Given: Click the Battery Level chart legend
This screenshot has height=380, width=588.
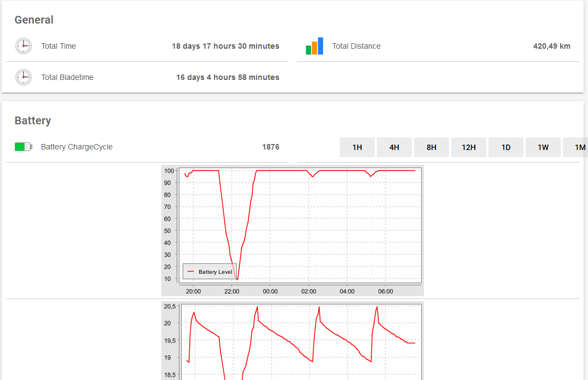Looking at the screenshot, I should click(x=209, y=272).
